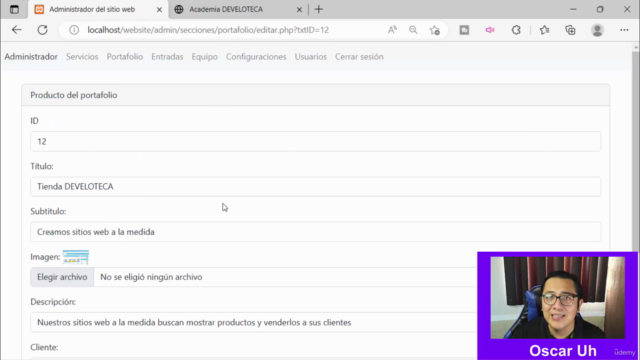Add this page to favorites
Screen dimensions: 640x360
tap(435, 30)
